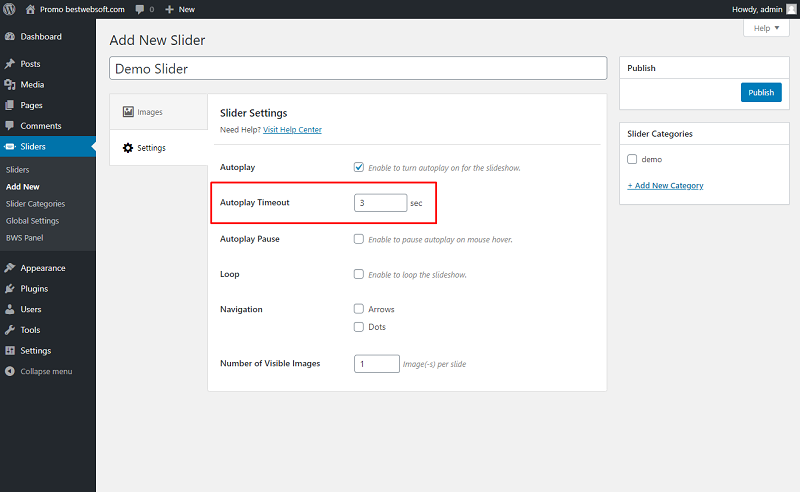Screen dimensions: 800x492
Task: Click the Settings tab gear icon
Action: [x=128, y=147]
